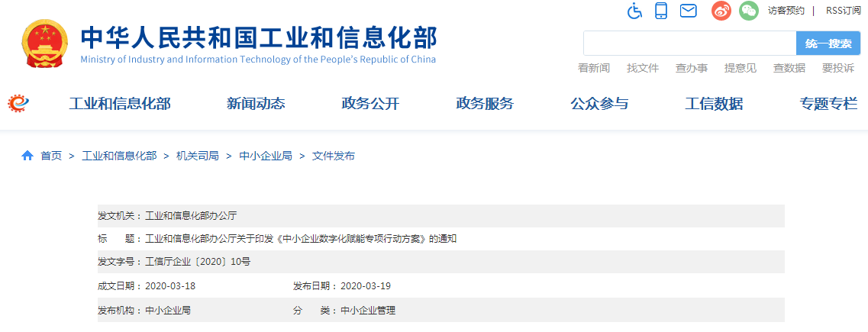Select 要投诉 search shortcut
The height and width of the screenshot is (332, 868).
tap(838, 68)
